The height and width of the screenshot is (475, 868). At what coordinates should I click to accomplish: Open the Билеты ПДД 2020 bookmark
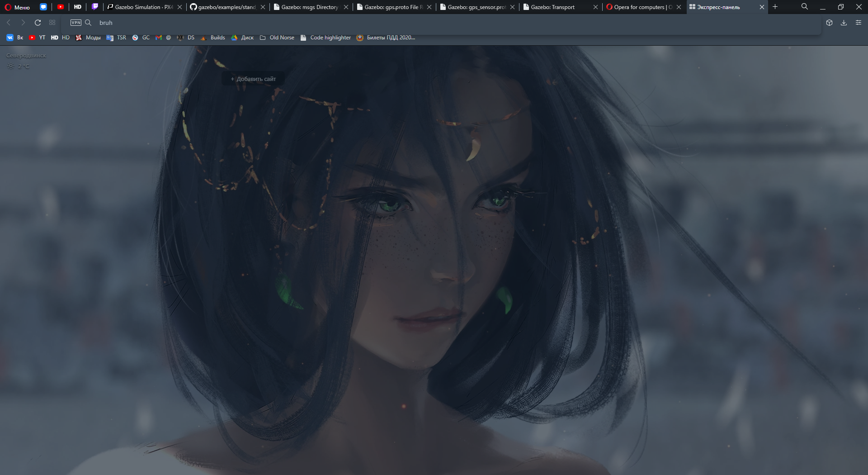tap(386, 38)
